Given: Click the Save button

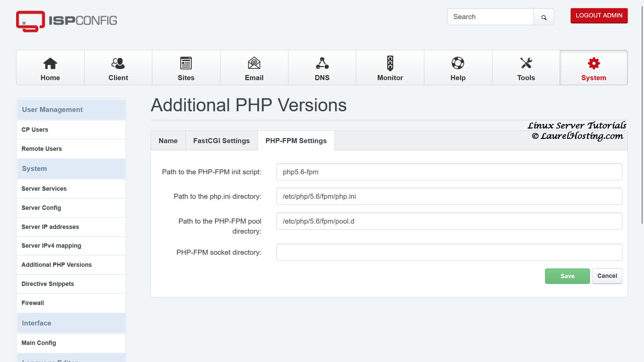Looking at the screenshot, I should tap(567, 276).
